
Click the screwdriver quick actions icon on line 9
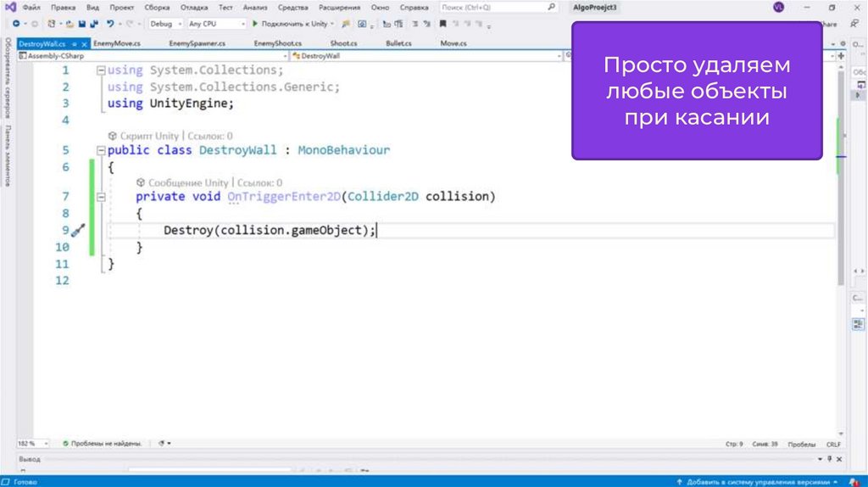77,230
